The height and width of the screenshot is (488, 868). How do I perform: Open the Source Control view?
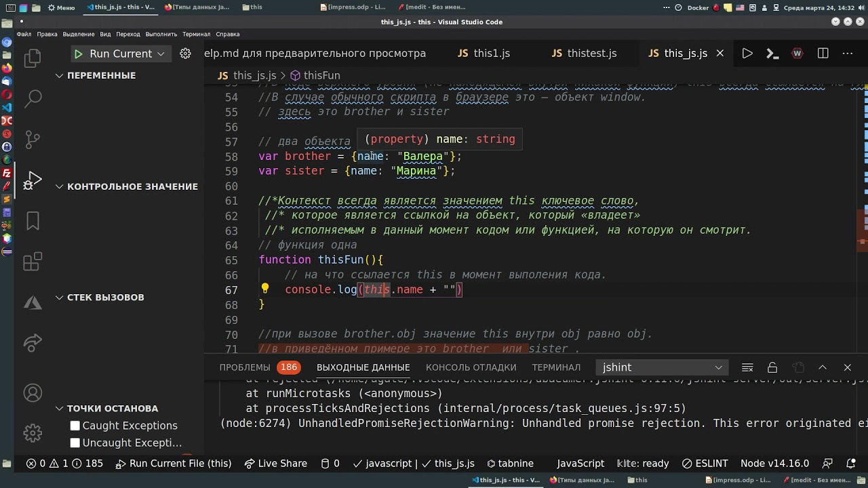[33, 140]
